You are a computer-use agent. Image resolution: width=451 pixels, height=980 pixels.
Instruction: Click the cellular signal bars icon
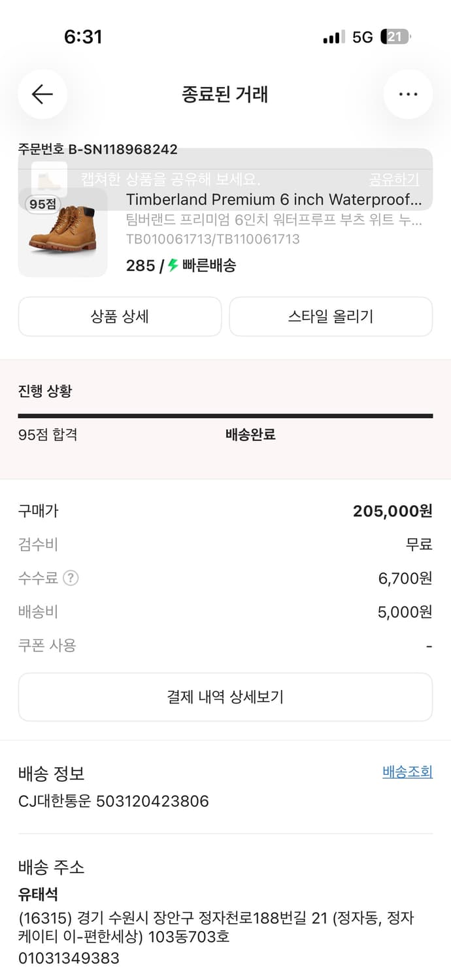(331, 37)
